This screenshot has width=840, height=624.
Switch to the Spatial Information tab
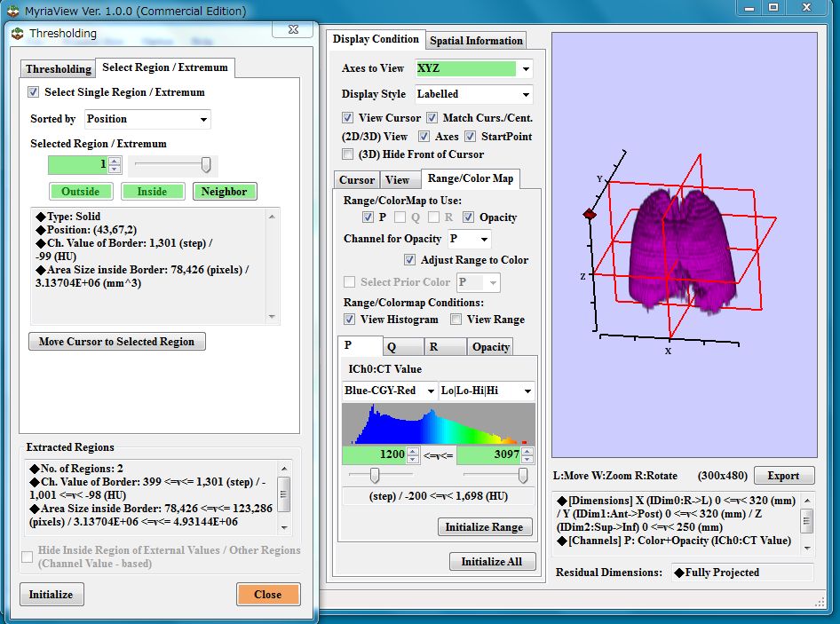coord(476,41)
